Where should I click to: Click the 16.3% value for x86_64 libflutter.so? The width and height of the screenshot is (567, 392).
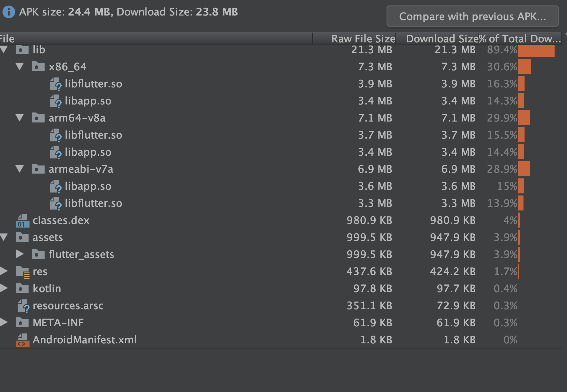click(502, 84)
